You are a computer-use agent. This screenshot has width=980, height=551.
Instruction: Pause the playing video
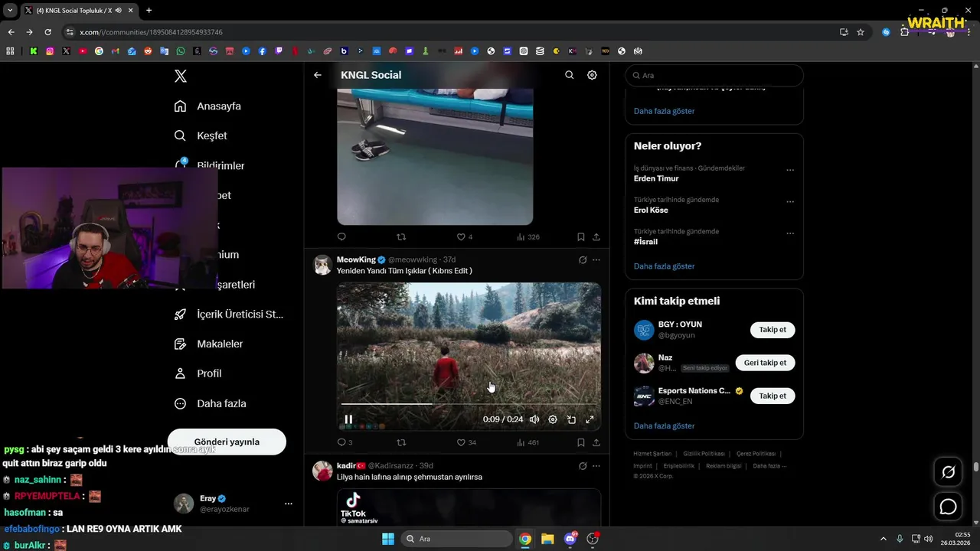(x=348, y=419)
